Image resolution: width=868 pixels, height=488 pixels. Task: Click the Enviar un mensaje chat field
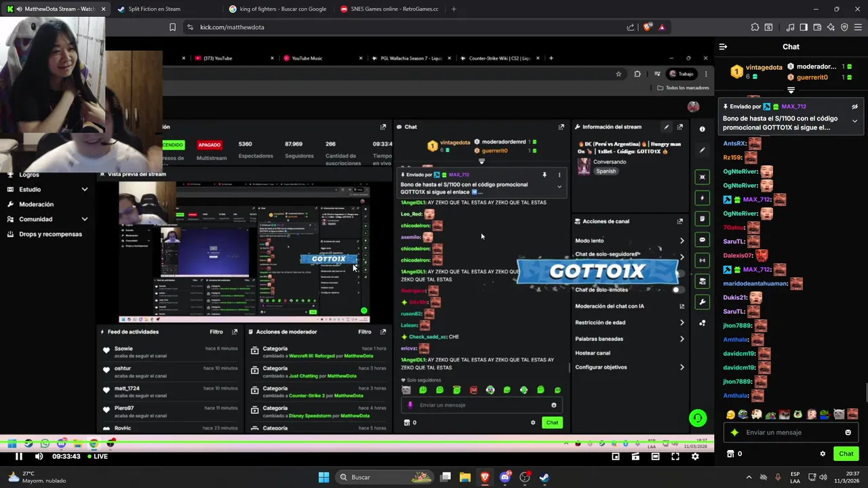(791, 432)
